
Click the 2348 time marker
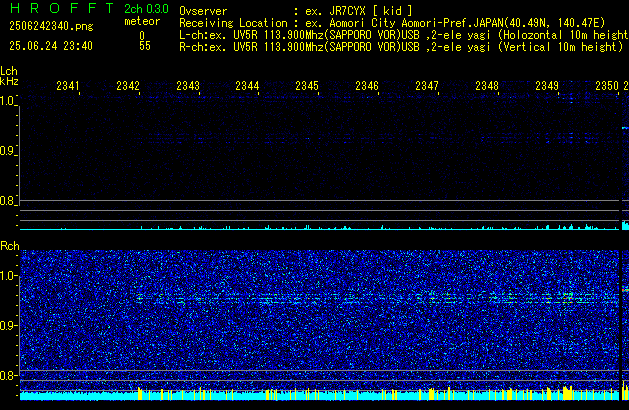click(487, 86)
